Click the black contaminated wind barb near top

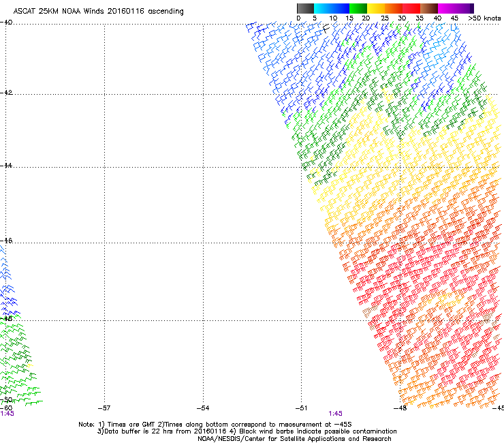[326, 29]
